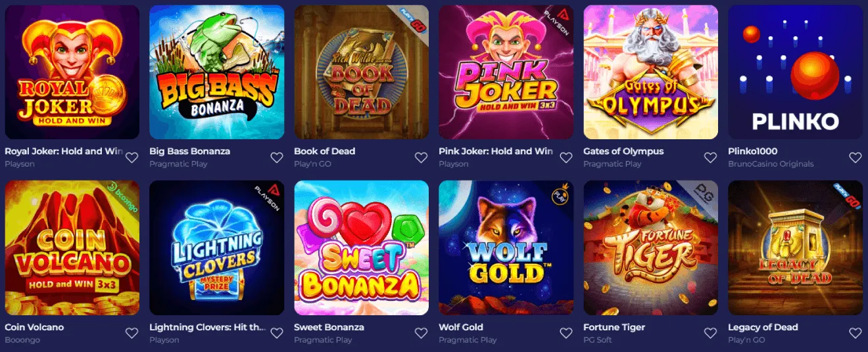The width and height of the screenshot is (868, 352).
Task: Heart the Wolf Gold game
Action: click(x=566, y=334)
